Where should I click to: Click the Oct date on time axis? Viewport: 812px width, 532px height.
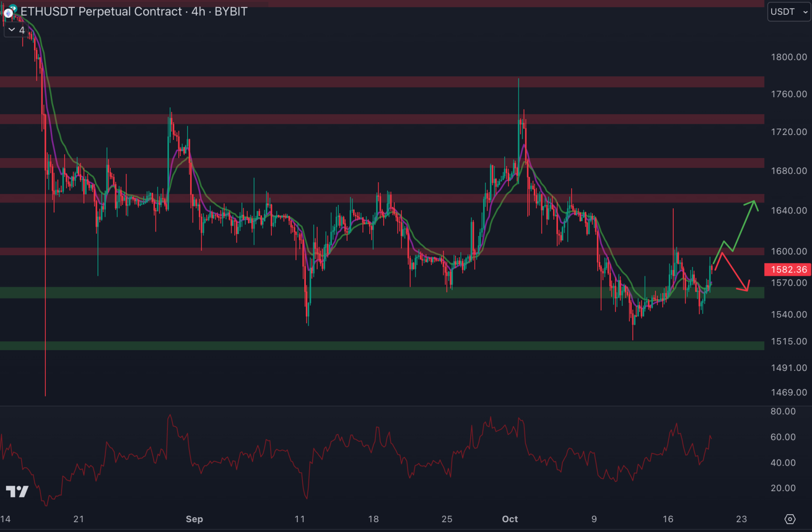510,519
